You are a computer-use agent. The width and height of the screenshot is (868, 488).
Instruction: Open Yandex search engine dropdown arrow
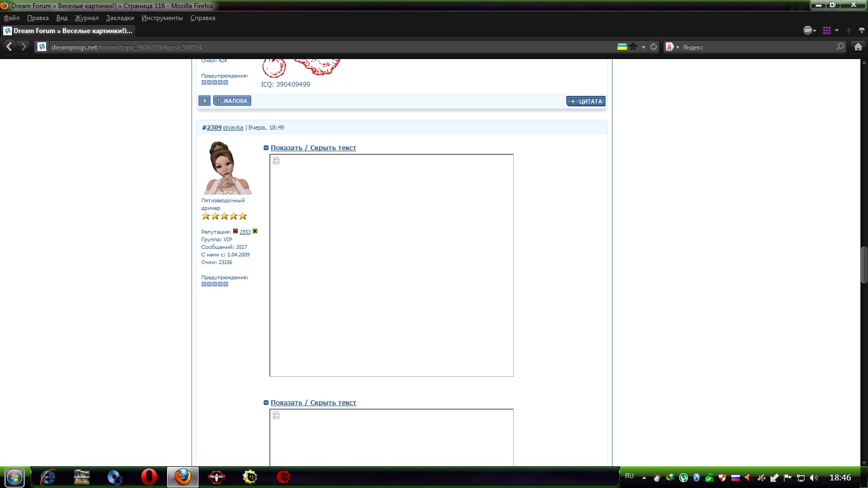tap(678, 47)
